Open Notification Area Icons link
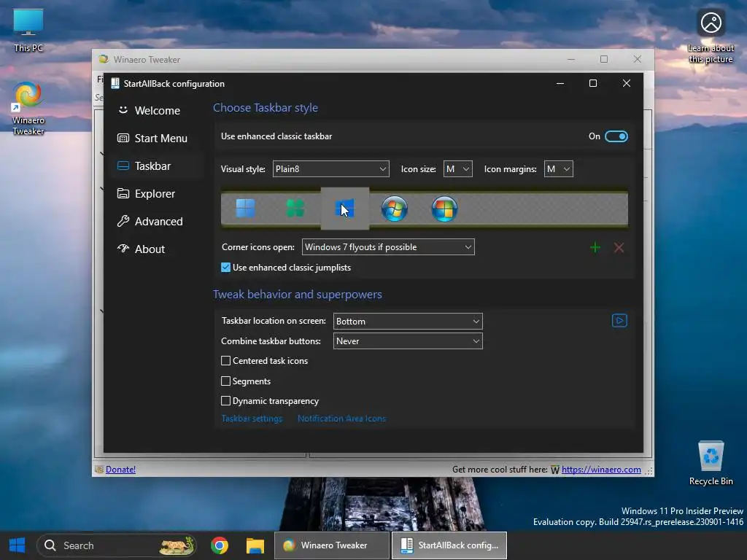Image resolution: width=747 pixels, height=560 pixels. pos(341,419)
